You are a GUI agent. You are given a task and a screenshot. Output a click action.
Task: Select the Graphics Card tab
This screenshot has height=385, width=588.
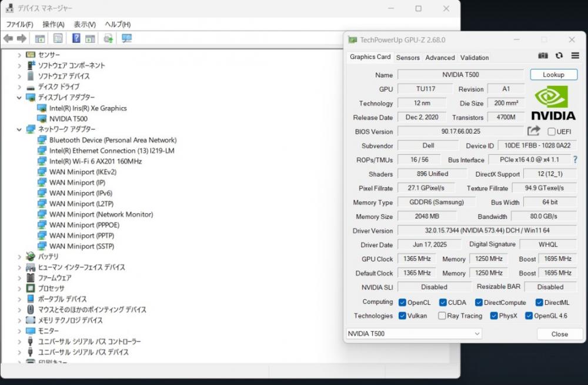(370, 57)
